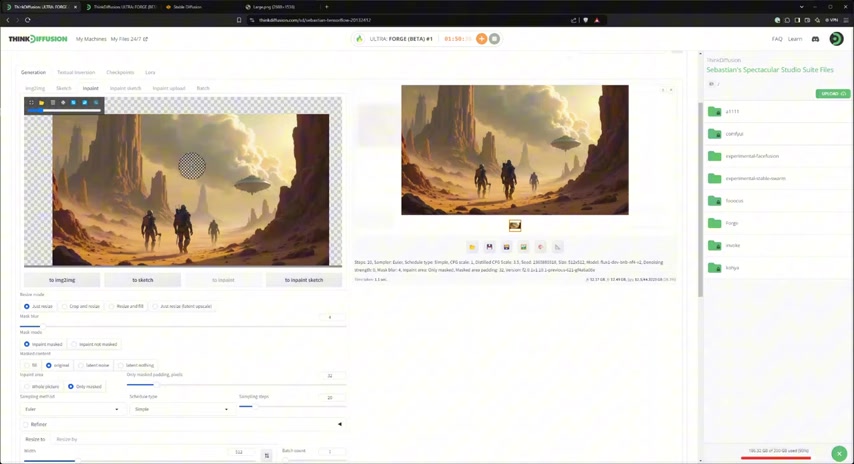Adjust the Mask blur slider
Screen dimensions: 854x464
click(183, 326)
